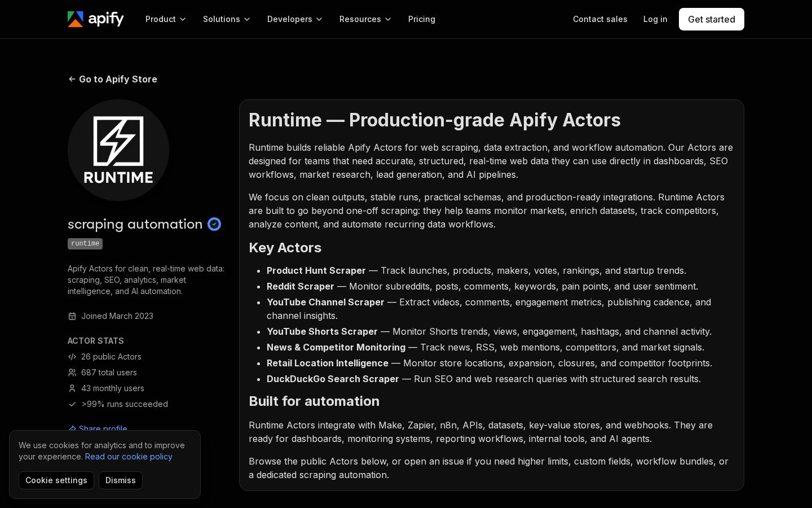The height and width of the screenshot is (508, 812).
Task: Open the Pricing page
Action: (422, 19)
